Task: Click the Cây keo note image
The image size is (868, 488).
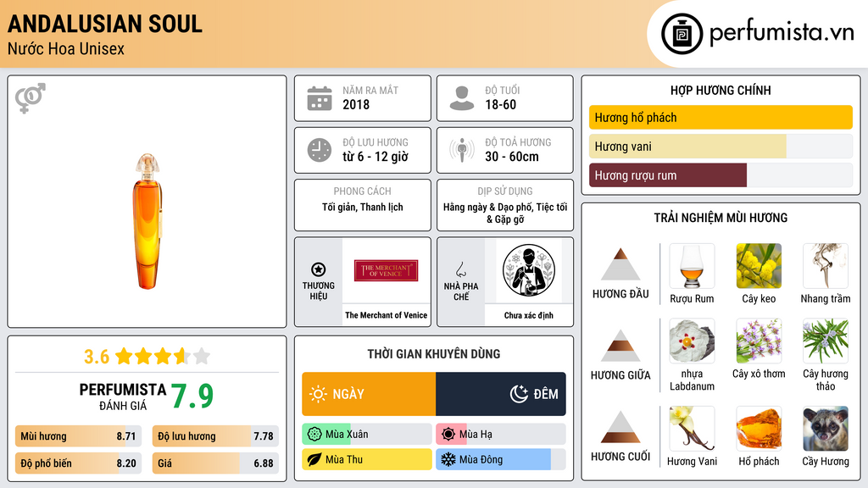Action: point(759,266)
